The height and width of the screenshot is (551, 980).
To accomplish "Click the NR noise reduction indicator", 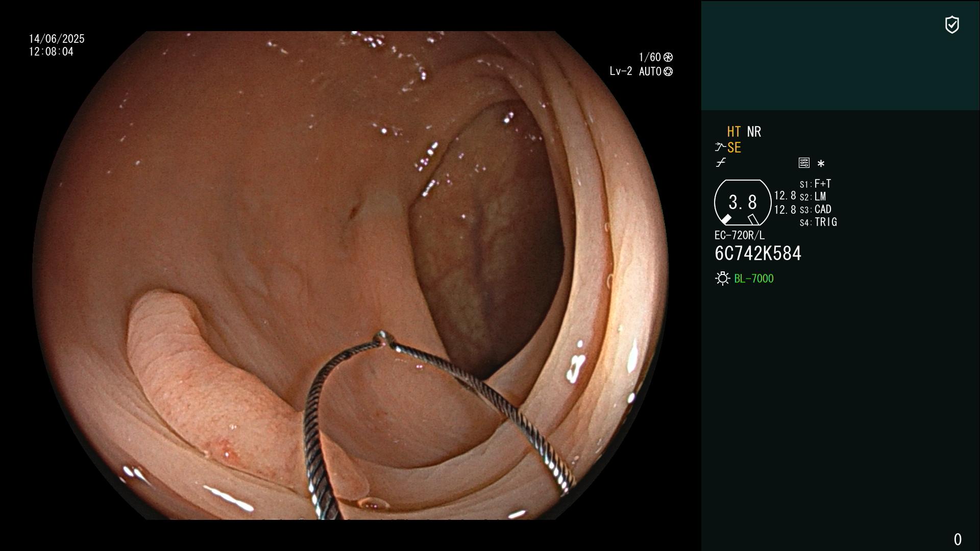I will pos(754,132).
